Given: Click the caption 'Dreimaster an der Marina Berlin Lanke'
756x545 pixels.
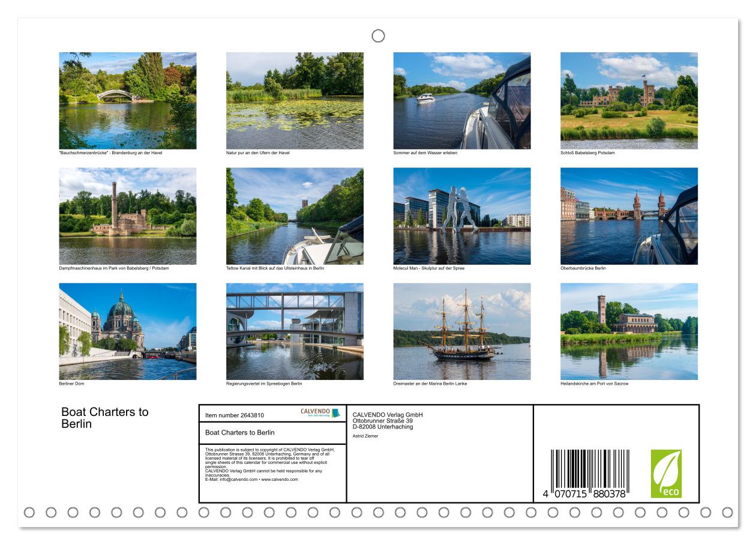Looking at the screenshot, I should (430, 384).
